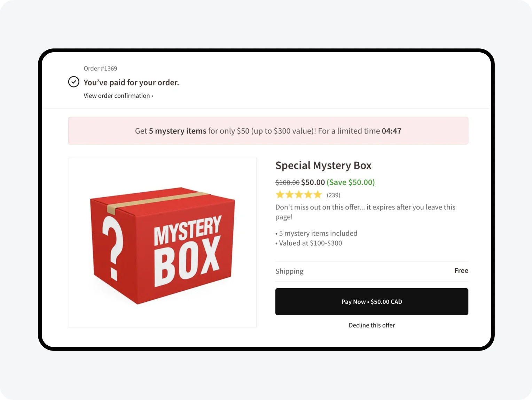532x400 pixels.
Task: Click the fourth rating star
Action: pos(308,194)
